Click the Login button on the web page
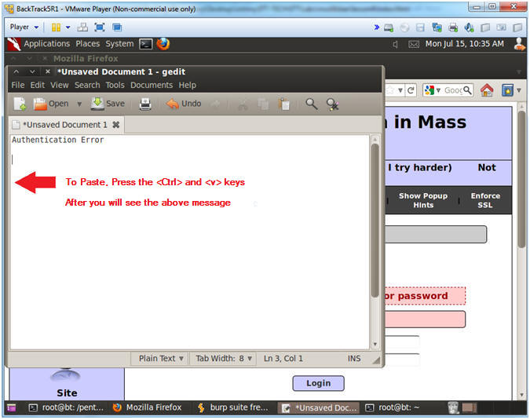The height and width of the screenshot is (420, 530). (x=319, y=383)
